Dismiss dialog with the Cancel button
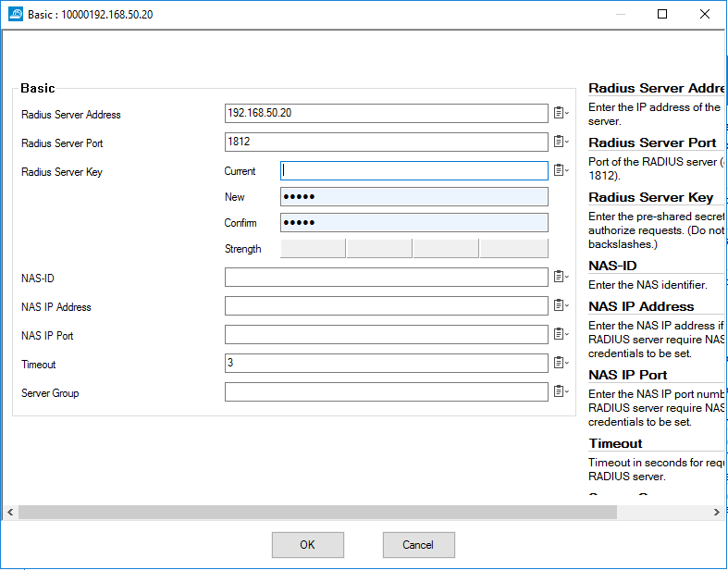Screen dimensions: 728x570 (419, 545)
